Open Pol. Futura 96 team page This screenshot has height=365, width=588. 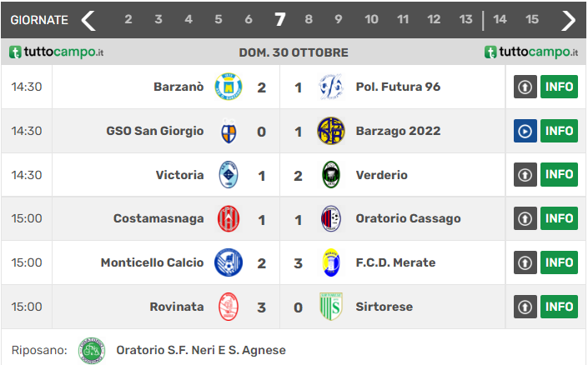pos(398,87)
